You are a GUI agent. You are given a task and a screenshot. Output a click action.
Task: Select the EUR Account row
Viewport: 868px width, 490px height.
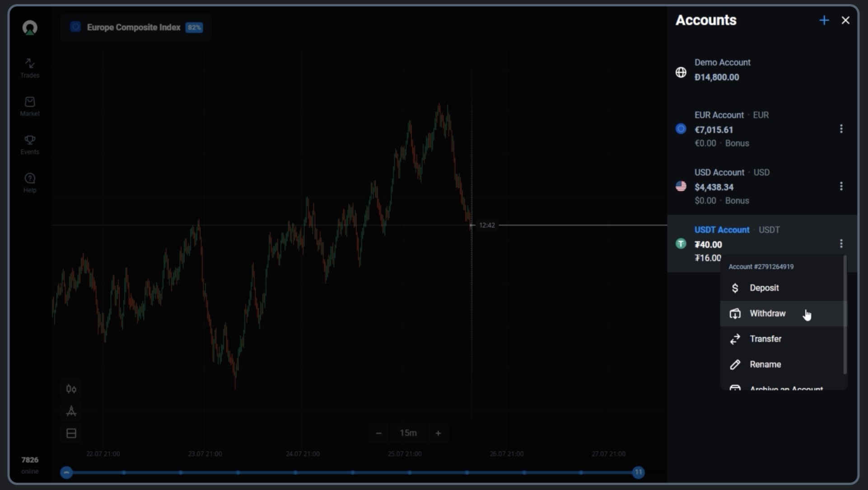(x=762, y=129)
